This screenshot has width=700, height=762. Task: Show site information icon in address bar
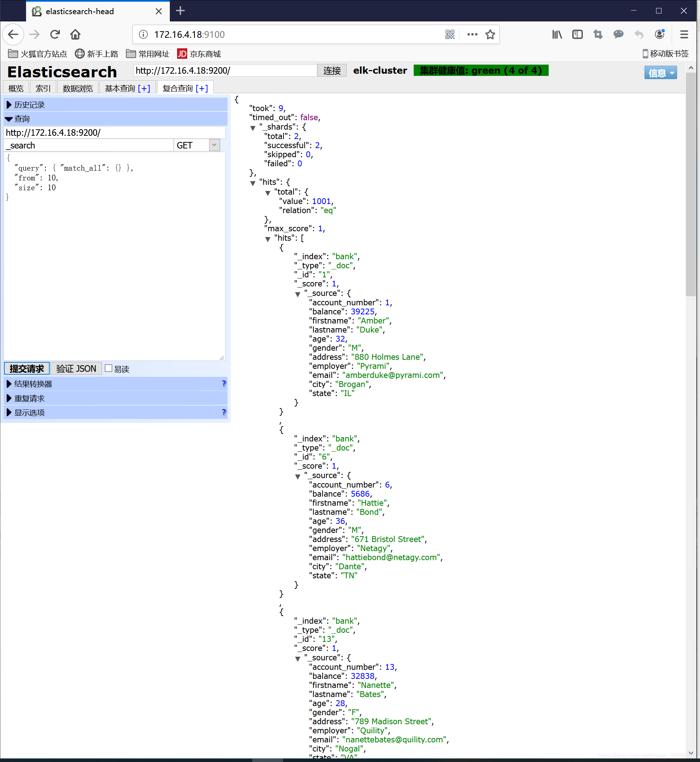click(143, 34)
